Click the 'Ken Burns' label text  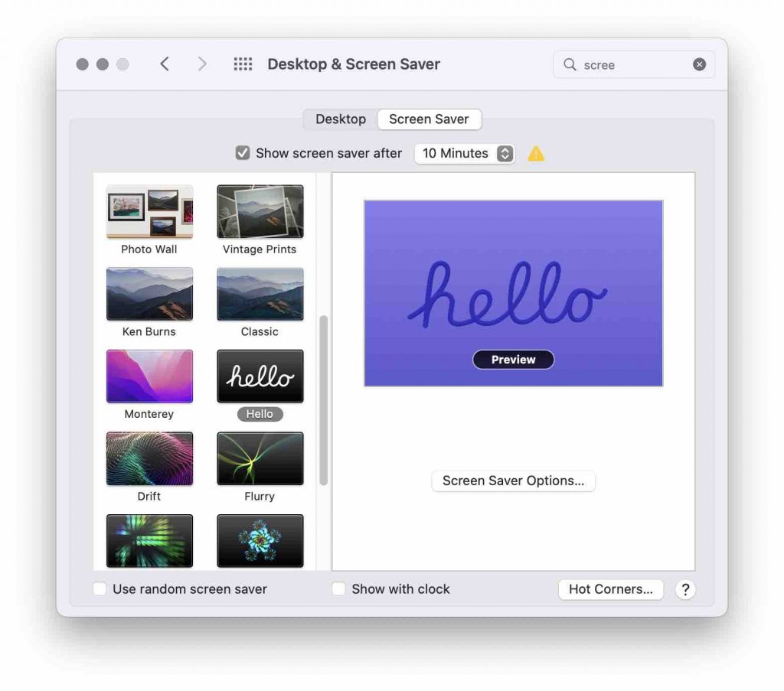149,332
